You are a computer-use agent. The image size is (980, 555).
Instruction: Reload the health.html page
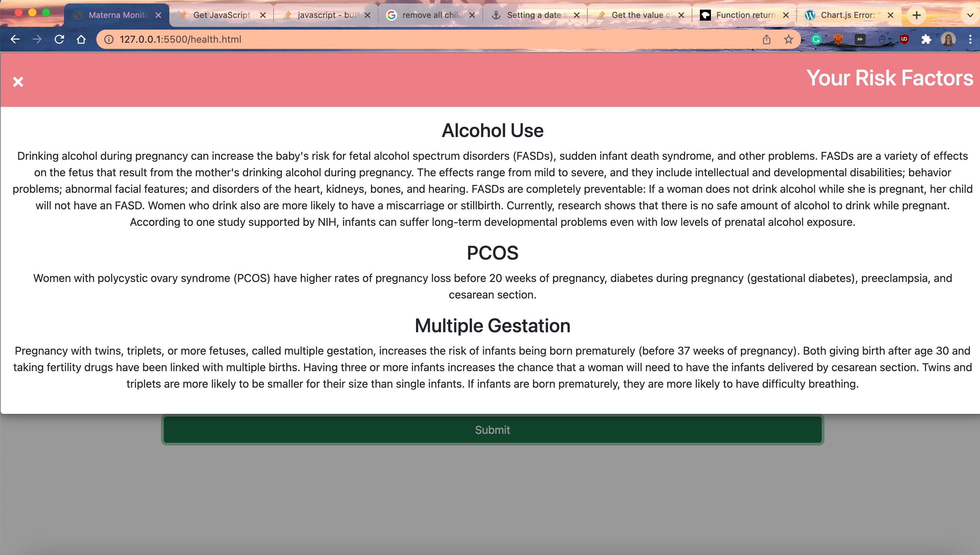pyautogui.click(x=59, y=39)
